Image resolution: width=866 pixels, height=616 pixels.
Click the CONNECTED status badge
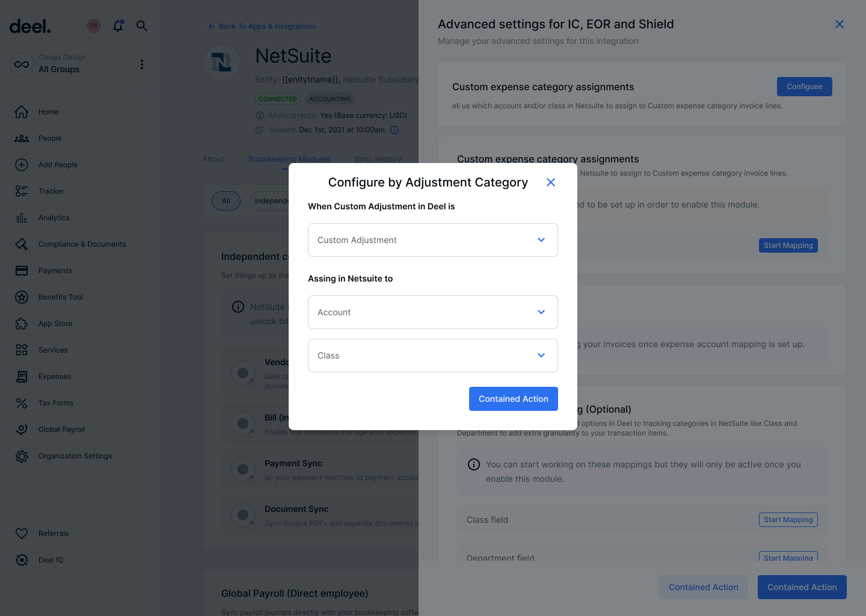coord(278,99)
